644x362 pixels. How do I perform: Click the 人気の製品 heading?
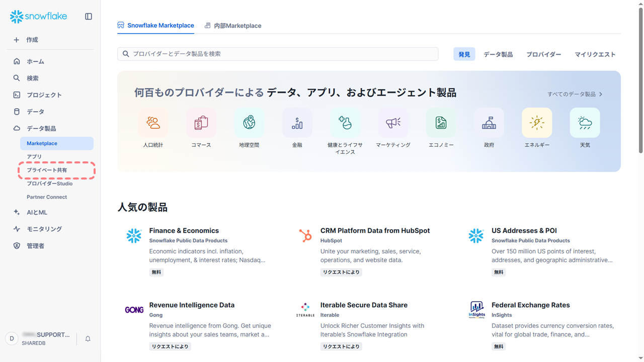click(x=142, y=207)
